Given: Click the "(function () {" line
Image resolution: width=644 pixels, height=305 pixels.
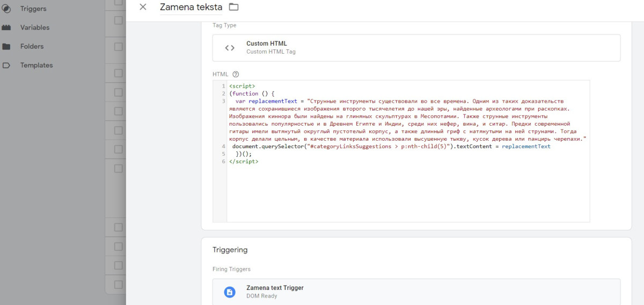Looking at the screenshot, I should [x=251, y=93].
